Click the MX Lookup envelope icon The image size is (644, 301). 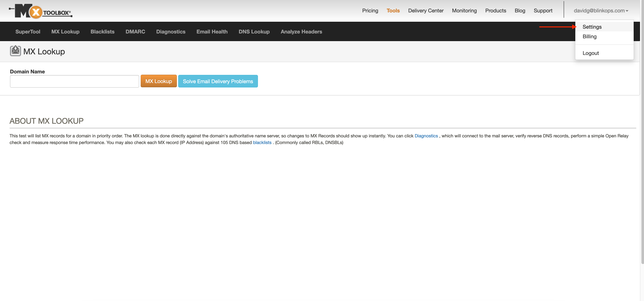(x=15, y=51)
